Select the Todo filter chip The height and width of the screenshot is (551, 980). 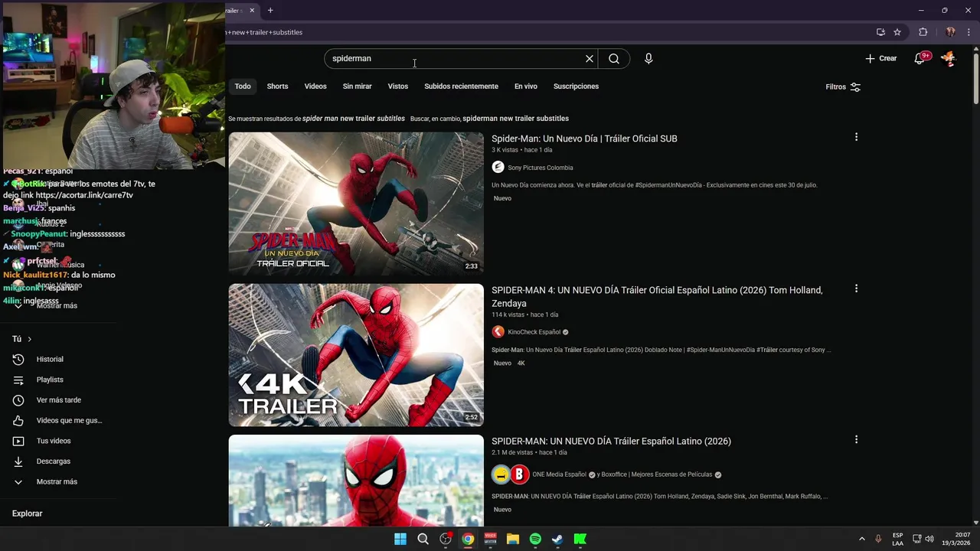[243, 86]
